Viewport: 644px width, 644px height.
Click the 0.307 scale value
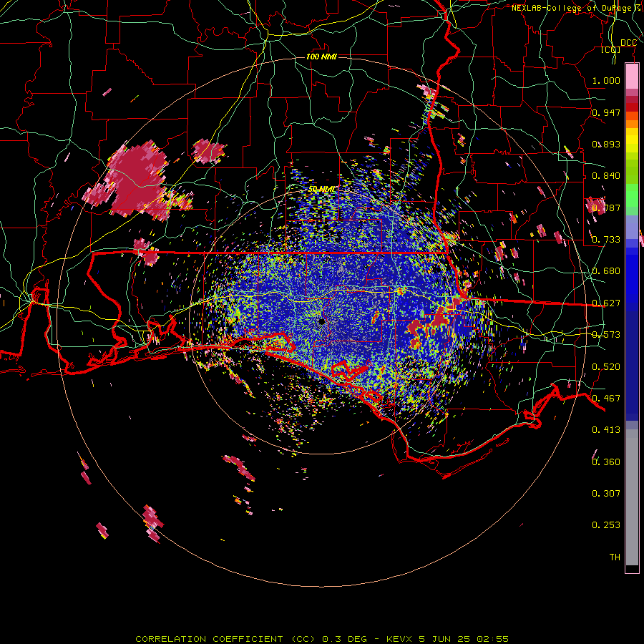coord(606,494)
